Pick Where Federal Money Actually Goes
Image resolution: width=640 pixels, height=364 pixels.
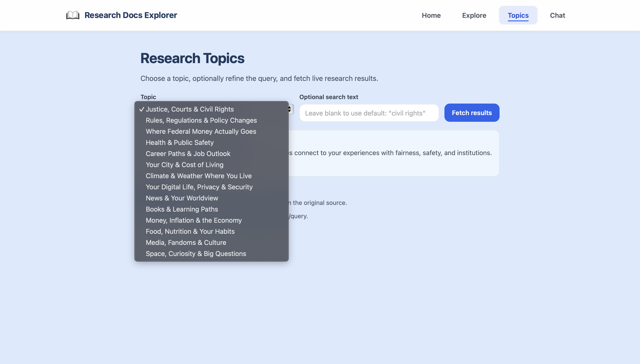click(x=201, y=132)
